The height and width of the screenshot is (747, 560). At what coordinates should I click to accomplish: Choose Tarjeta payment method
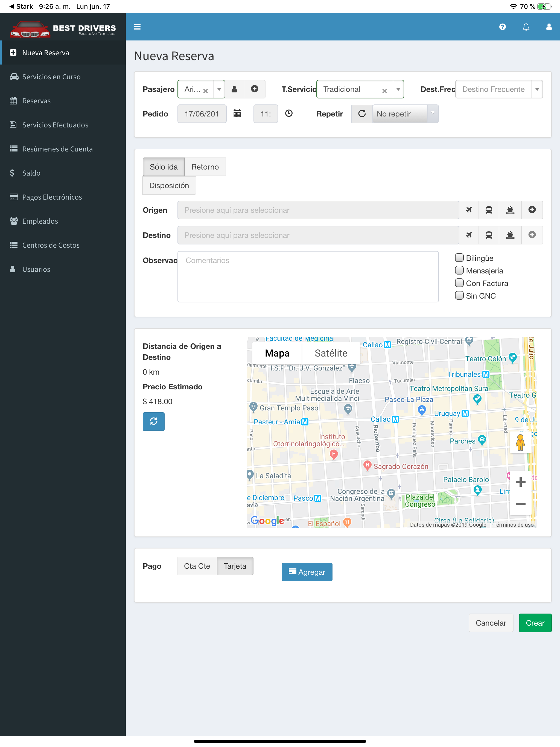coord(235,566)
